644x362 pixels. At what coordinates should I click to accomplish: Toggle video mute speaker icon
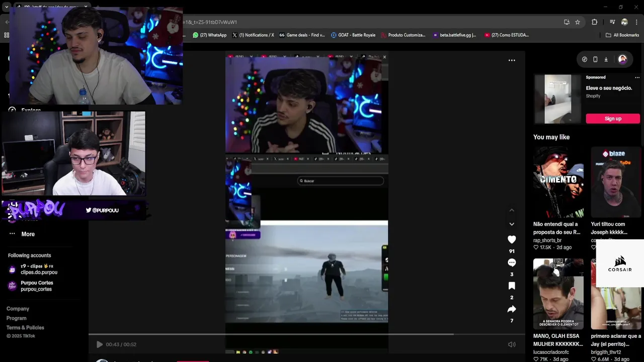click(512, 344)
